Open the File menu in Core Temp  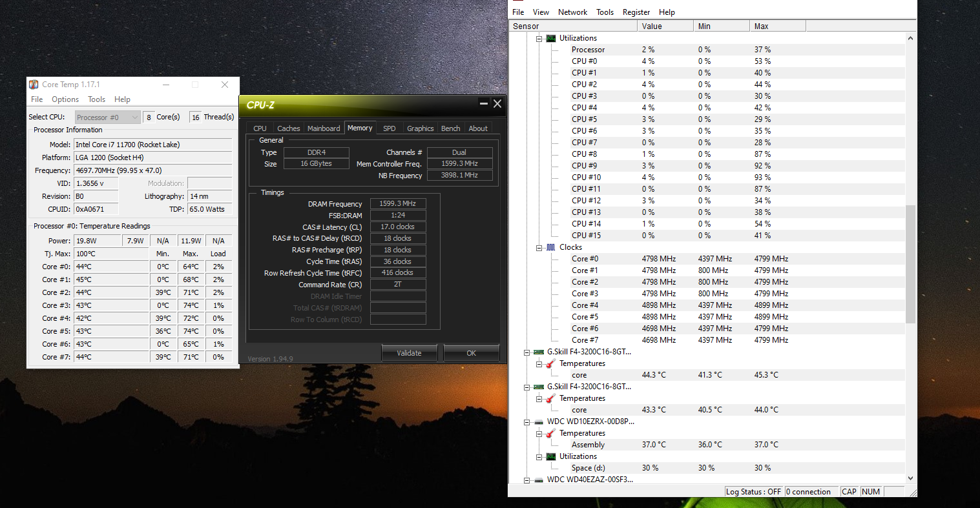(37, 99)
